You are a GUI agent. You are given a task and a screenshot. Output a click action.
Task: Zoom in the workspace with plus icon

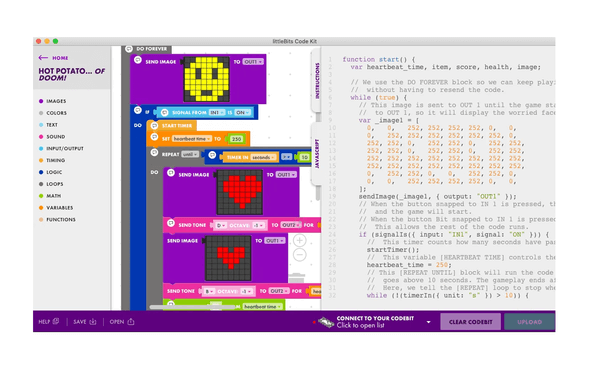pyautogui.click(x=300, y=240)
